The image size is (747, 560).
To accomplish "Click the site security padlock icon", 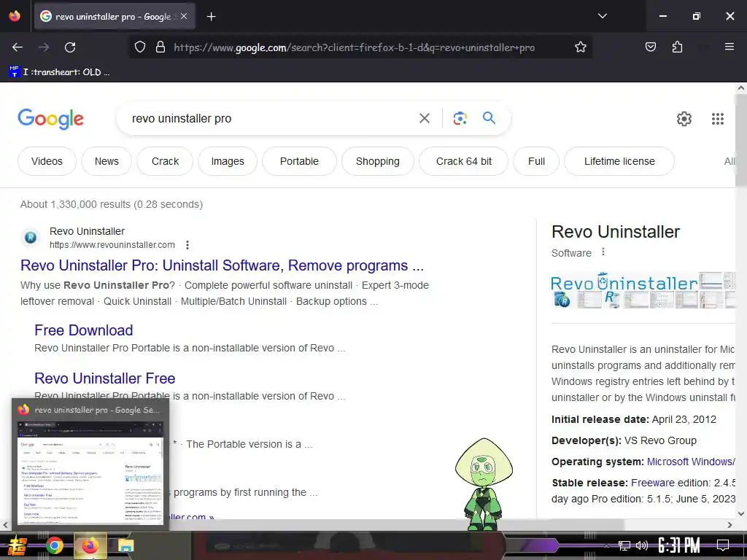I will [x=160, y=47].
